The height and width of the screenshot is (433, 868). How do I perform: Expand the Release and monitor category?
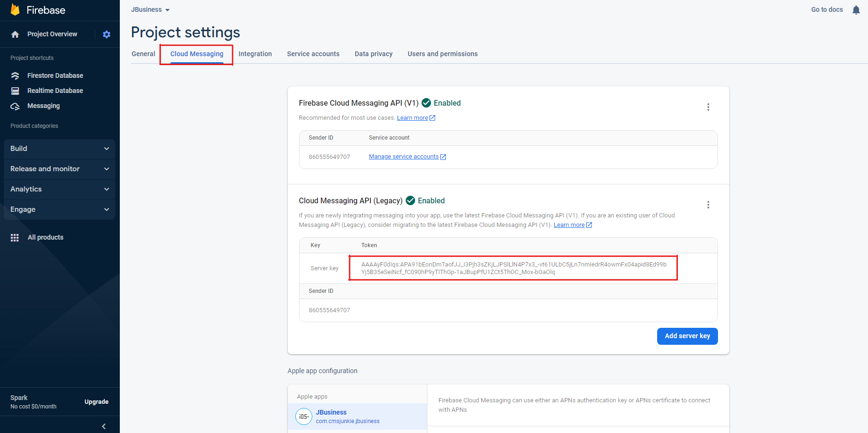[59, 169]
